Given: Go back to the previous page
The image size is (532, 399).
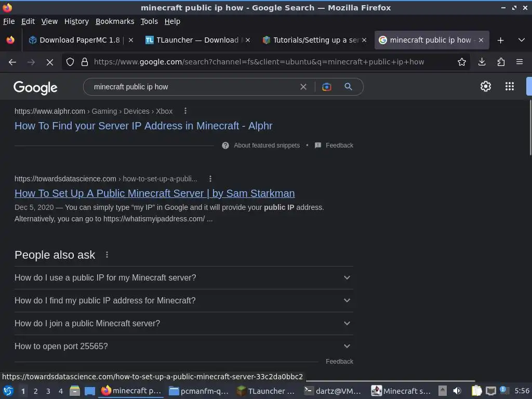Looking at the screenshot, I should point(12,62).
